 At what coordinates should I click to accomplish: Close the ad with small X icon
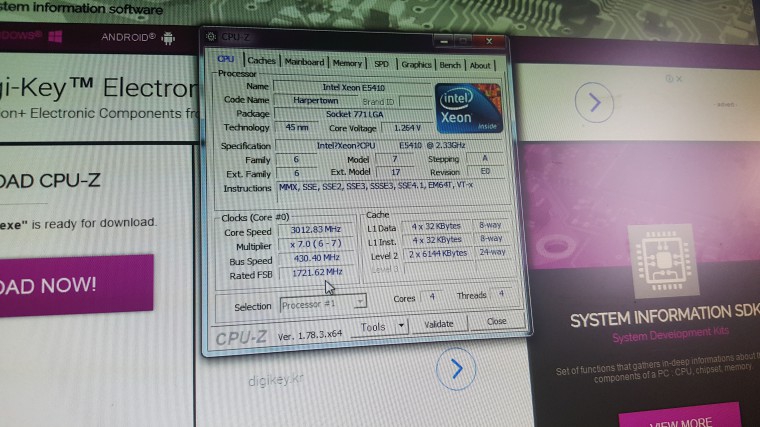[679, 79]
